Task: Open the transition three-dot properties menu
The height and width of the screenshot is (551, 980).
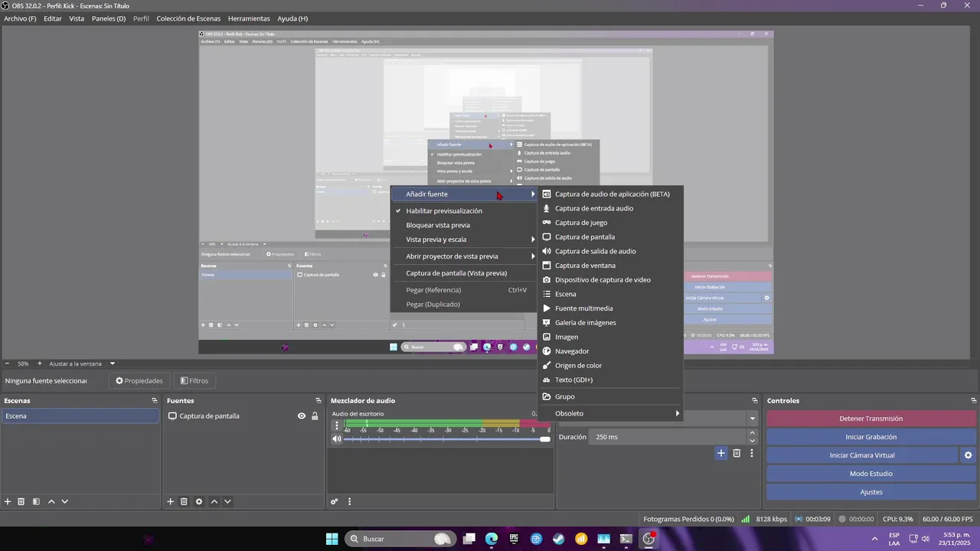Action: tap(752, 453)
